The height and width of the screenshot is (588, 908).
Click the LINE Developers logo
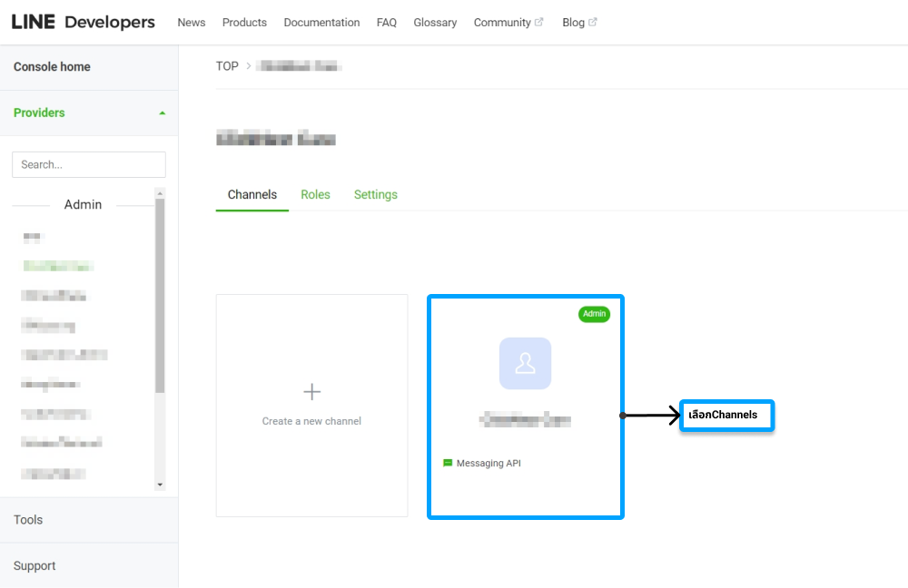[x=84, y=22]
